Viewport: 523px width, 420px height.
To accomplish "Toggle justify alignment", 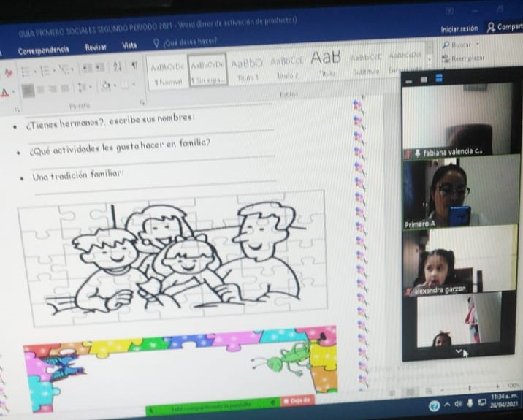I will (65, 88).
